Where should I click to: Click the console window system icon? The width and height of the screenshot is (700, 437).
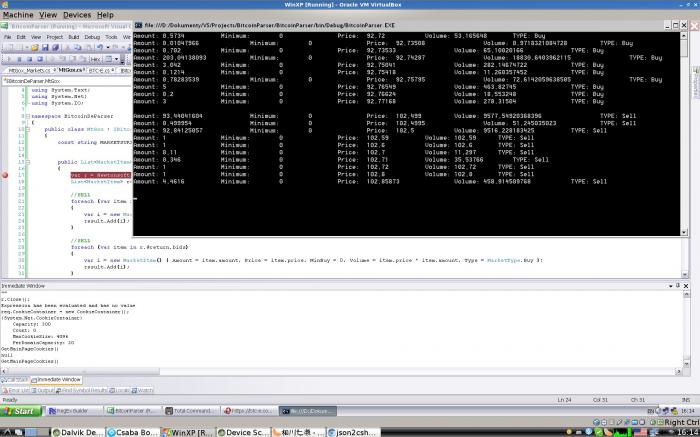pyautogui.click(x=138, y=25)
